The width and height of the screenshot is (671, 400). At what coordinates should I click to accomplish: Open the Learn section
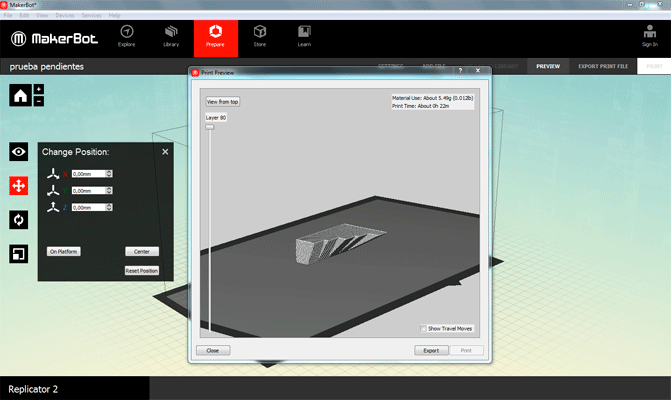[x=304, y=36]
